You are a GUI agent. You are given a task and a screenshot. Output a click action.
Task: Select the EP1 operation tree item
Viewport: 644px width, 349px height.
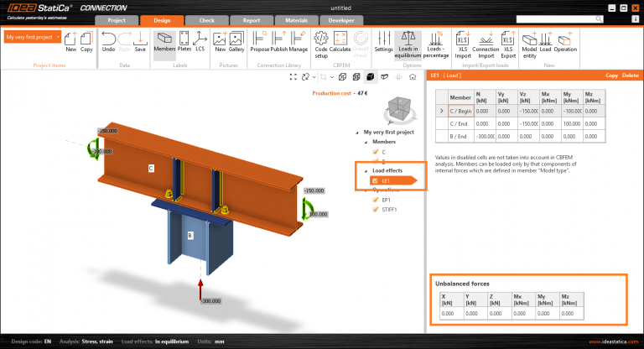(x=386, y=201)
